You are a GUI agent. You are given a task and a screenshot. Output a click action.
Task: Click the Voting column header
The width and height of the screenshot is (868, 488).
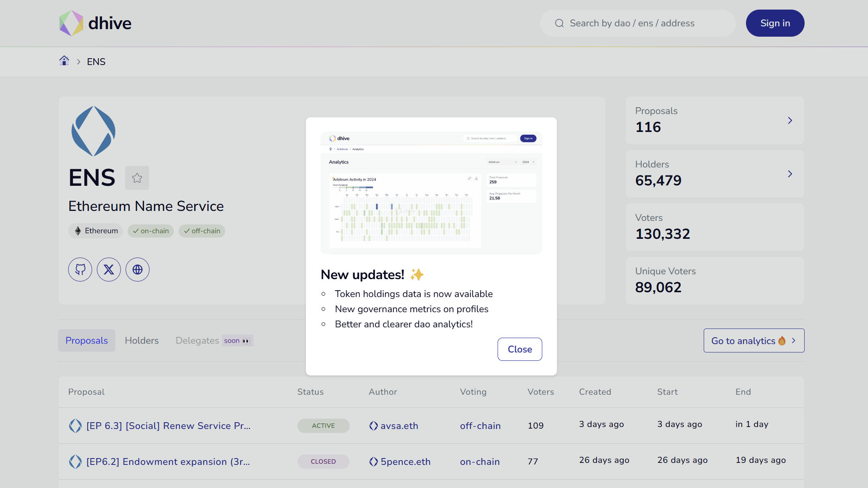pyautogui.click(x=473, y=392)
